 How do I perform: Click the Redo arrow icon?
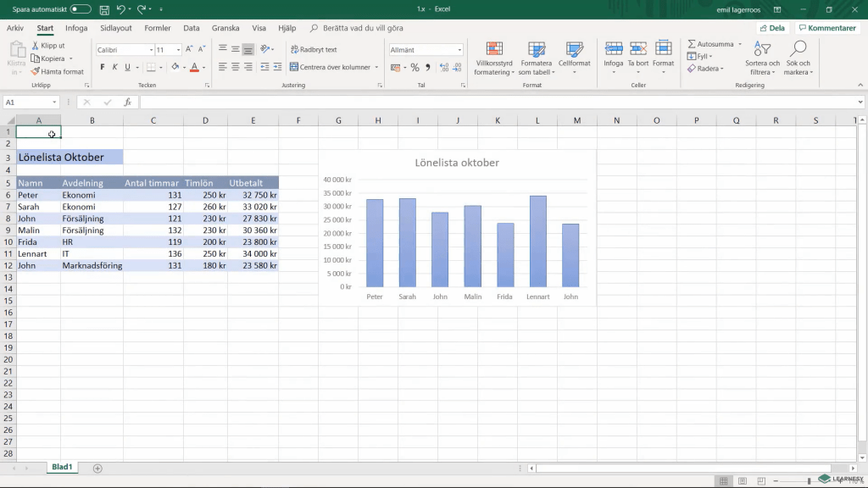142,9
